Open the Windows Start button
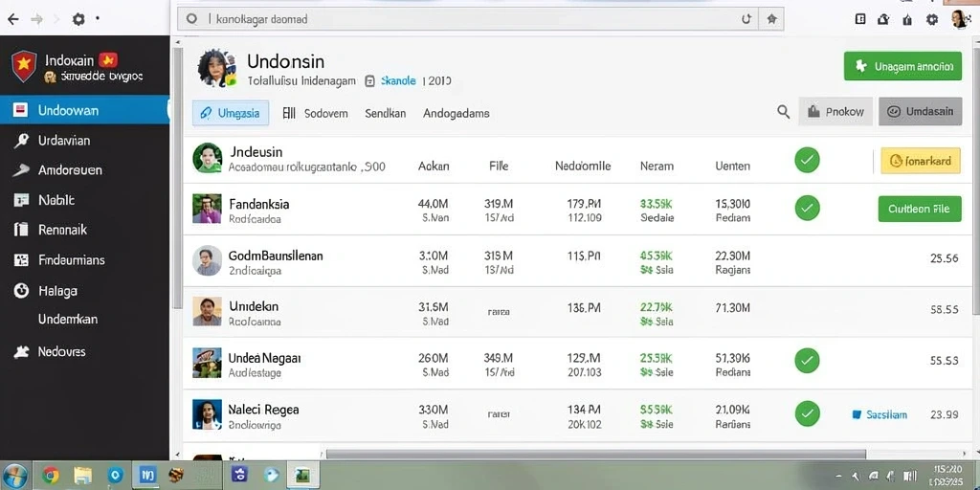 click(13, 477)
